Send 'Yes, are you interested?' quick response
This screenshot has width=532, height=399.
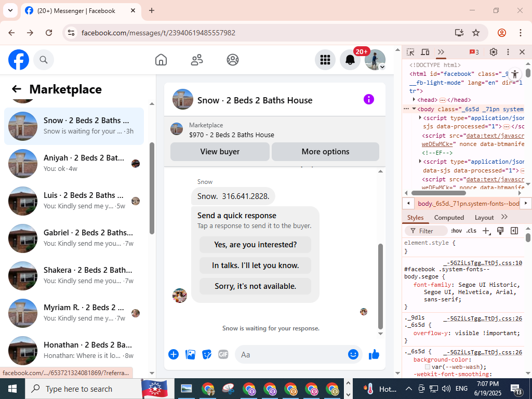point(255,245)
